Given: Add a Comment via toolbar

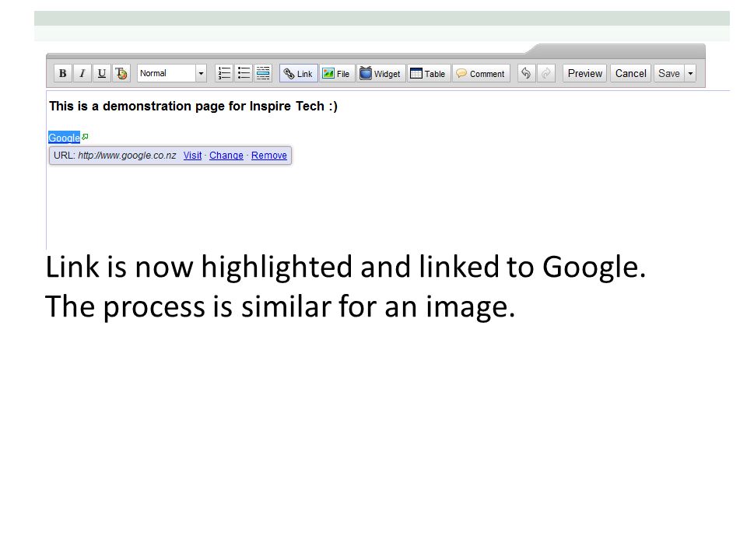Looking at the screenshot, I should click(x=481, y=74).
